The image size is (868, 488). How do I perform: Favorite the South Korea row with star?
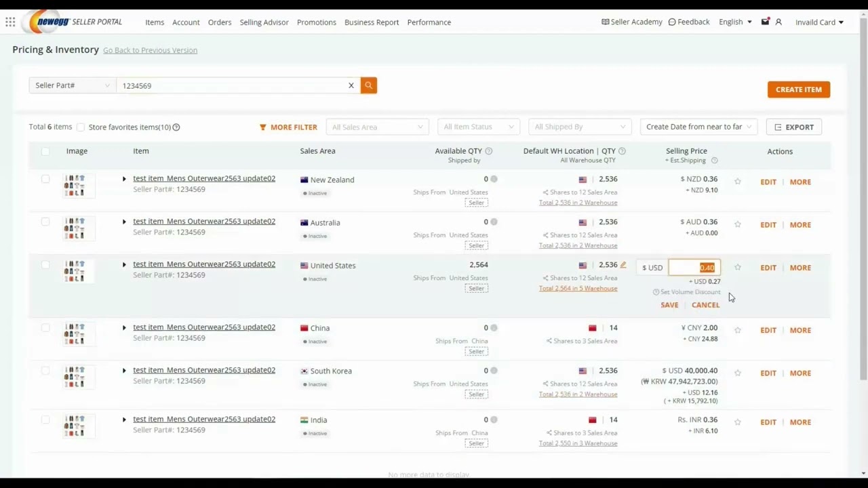(738, 373)
